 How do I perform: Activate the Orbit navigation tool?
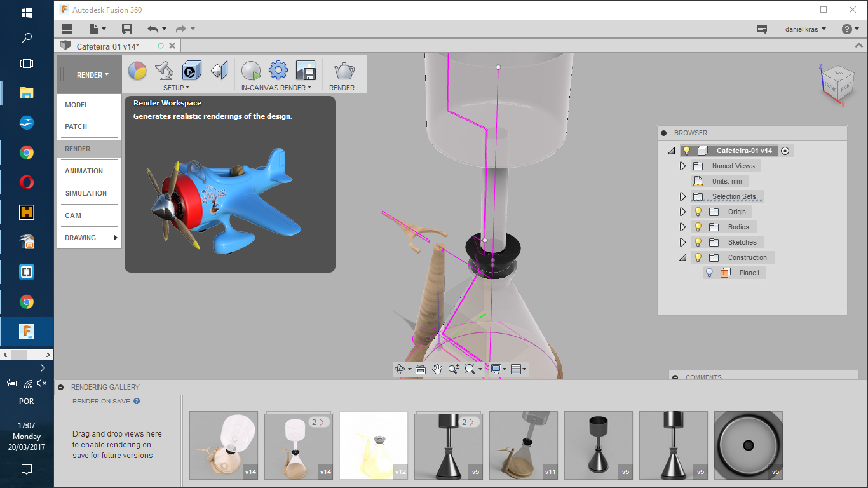tap(400, 369)
